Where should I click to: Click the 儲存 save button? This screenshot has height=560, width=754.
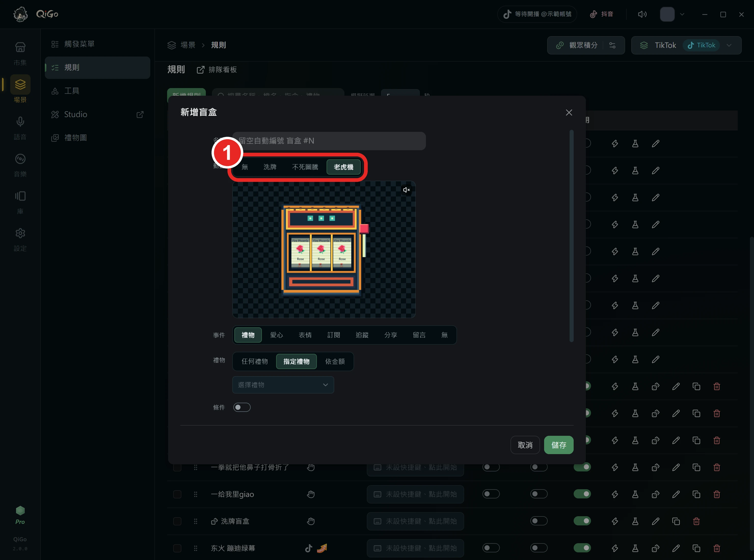[x=559, y=445]
